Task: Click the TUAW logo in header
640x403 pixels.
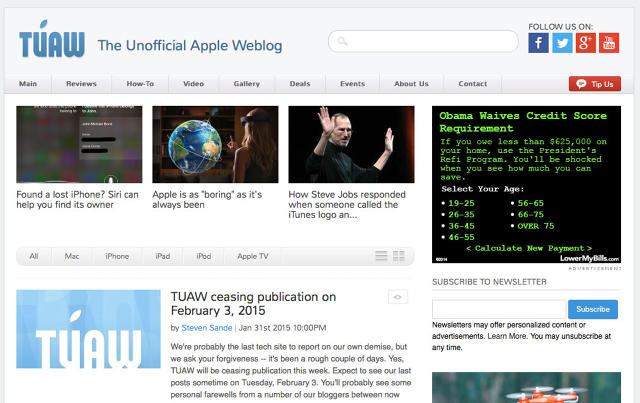Action: point(52,39)
